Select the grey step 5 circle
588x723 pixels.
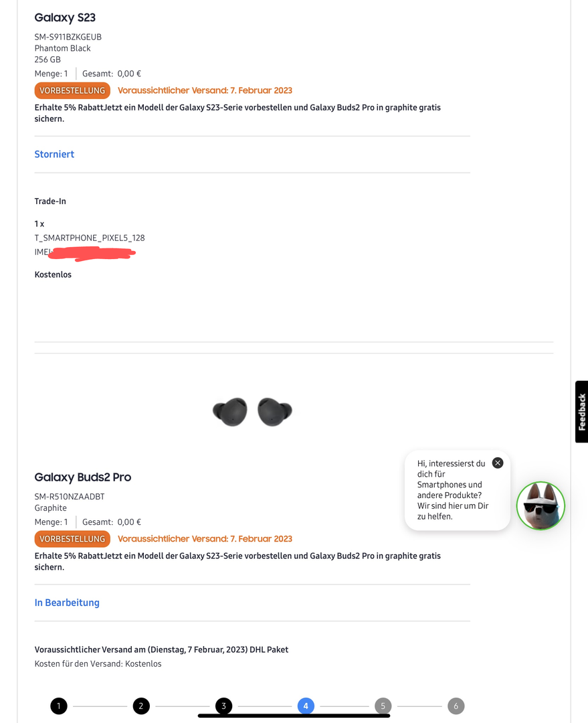[383, 706]
